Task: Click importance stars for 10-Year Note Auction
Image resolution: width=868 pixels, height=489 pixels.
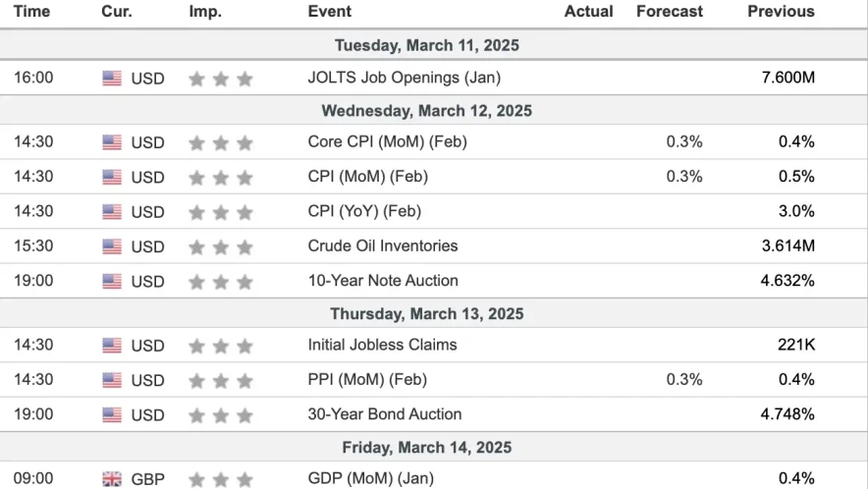Action: pyautogui.click(x=220, y=282)
